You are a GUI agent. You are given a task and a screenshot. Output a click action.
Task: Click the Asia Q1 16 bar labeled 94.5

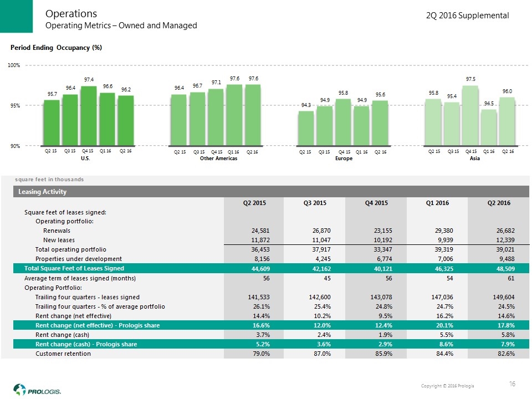tap(489, 127)
